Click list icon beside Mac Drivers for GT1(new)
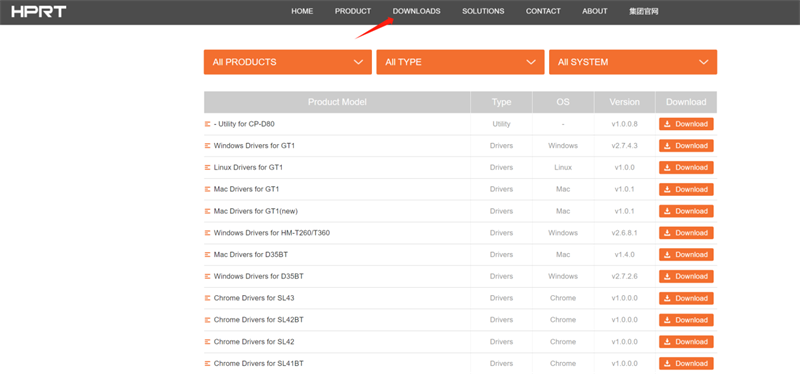This screenshot has width=800, height=374. (x=207, y=211)
